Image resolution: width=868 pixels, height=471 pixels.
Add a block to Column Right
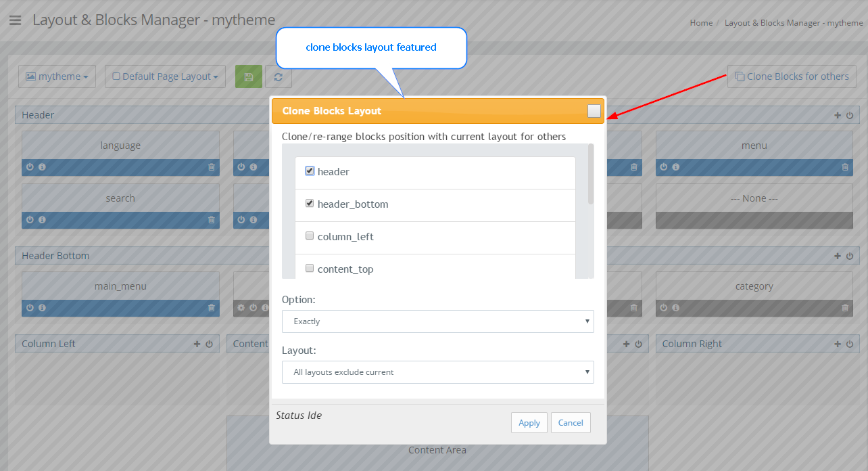838,344
